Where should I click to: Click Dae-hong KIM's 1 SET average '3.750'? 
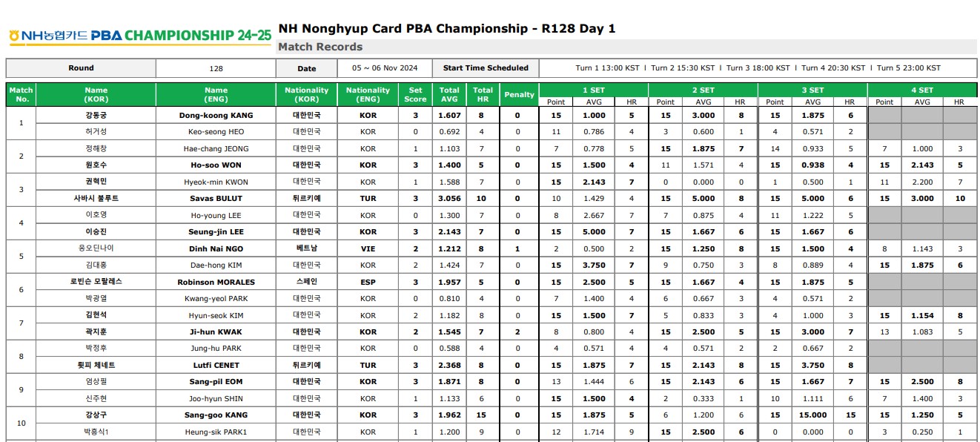click(x=594, y=265)
